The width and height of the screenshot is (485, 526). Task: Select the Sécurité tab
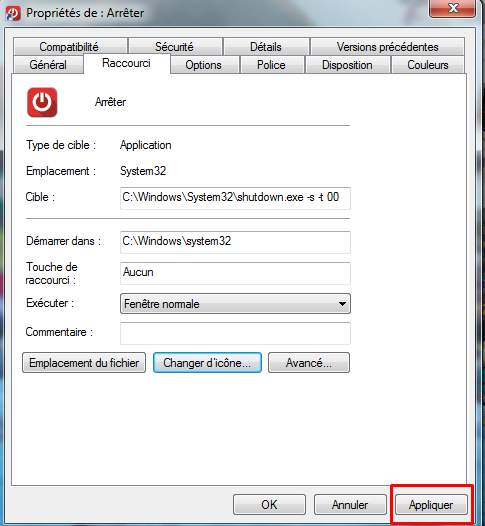pyautogui.click(x=174, y=47)
